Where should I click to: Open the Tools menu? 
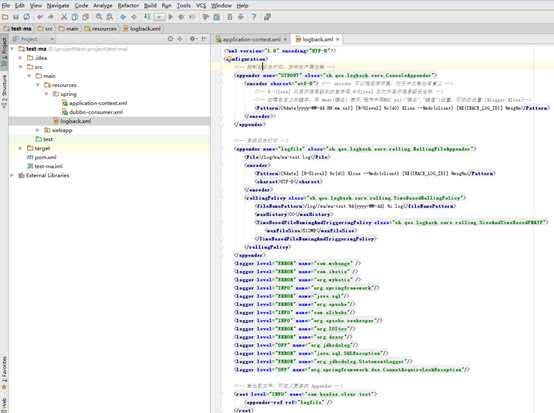point(184,5)
